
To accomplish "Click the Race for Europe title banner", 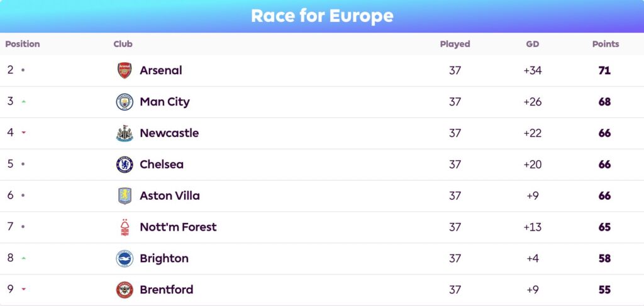I will click(322, 16).
